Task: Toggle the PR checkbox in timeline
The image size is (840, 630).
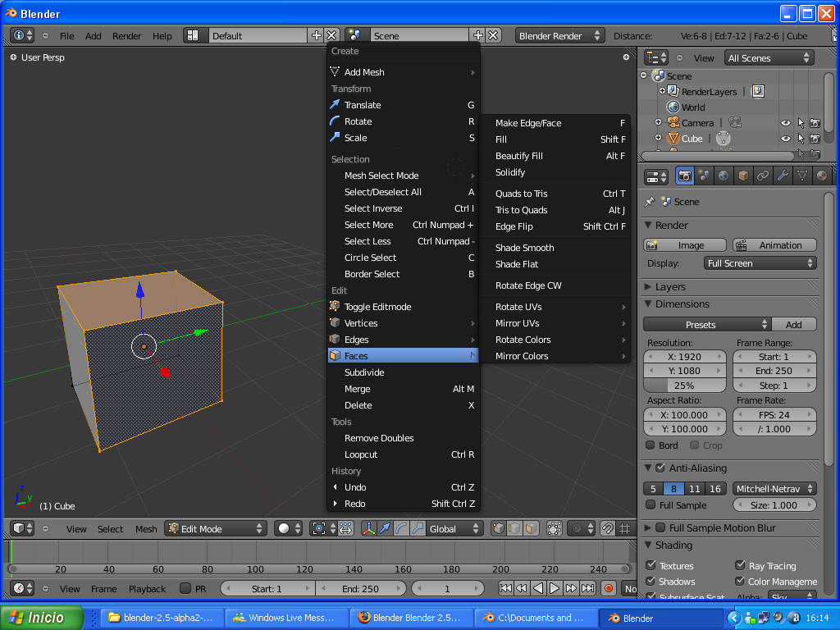Action: coord(185,588)
